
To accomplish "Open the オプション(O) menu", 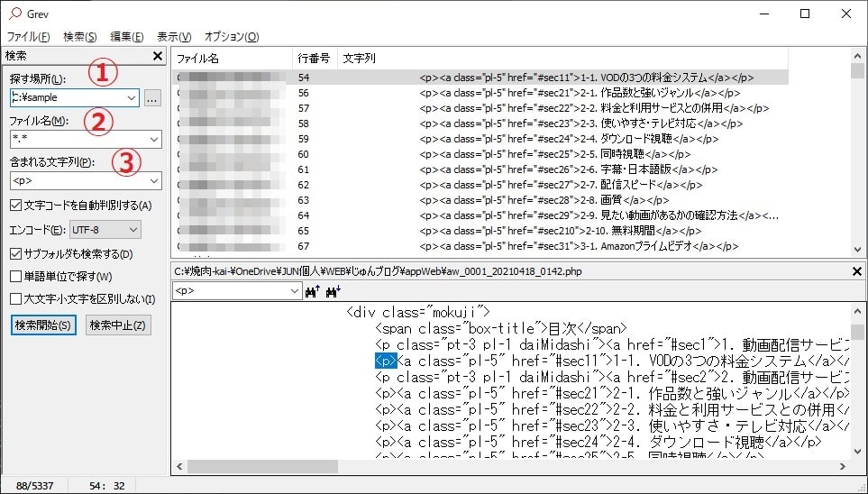I will 232,37.
